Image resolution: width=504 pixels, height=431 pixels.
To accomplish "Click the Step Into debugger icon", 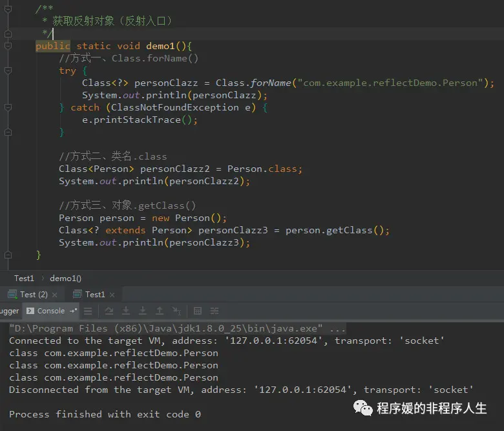I will tap(126, 311).
